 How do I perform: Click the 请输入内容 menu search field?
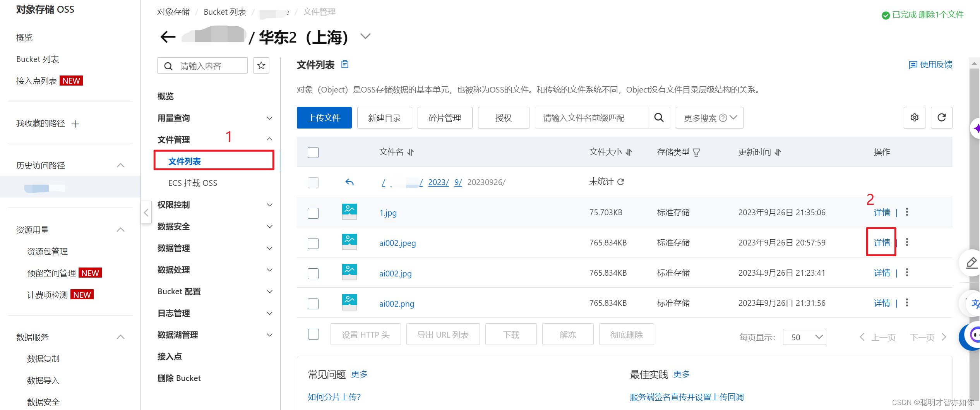coord(202,65)
